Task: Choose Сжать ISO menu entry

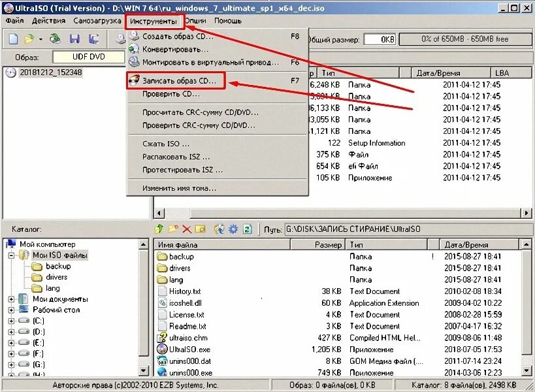Action: pyautogui.click(x=218, y=144)
